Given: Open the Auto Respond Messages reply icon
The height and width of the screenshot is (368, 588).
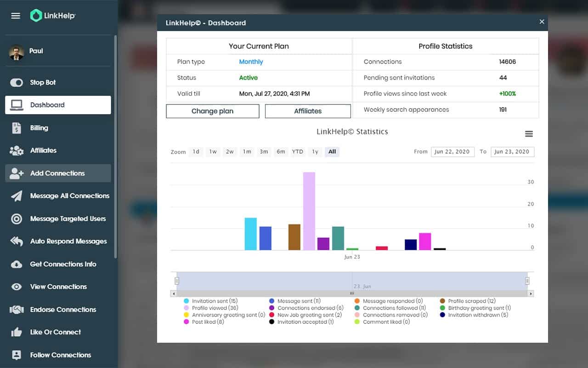Looking at the screenshot, I should (x=17, y=241).
